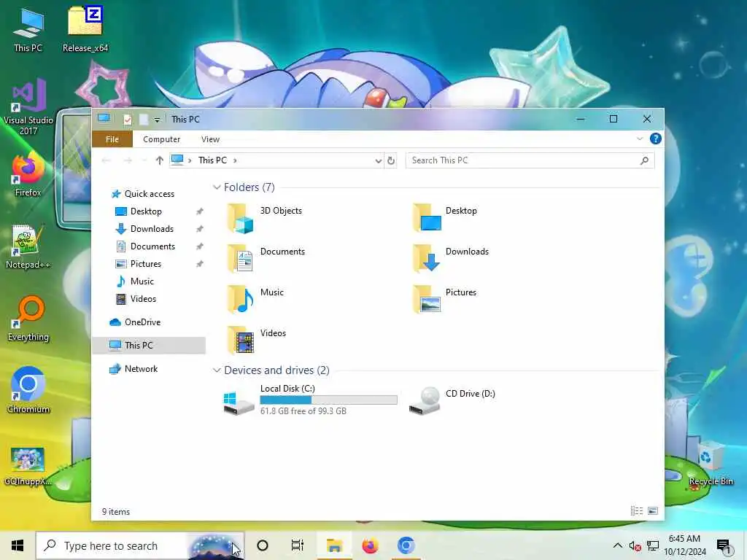Open the Windows Start menu

pos(18,545)
